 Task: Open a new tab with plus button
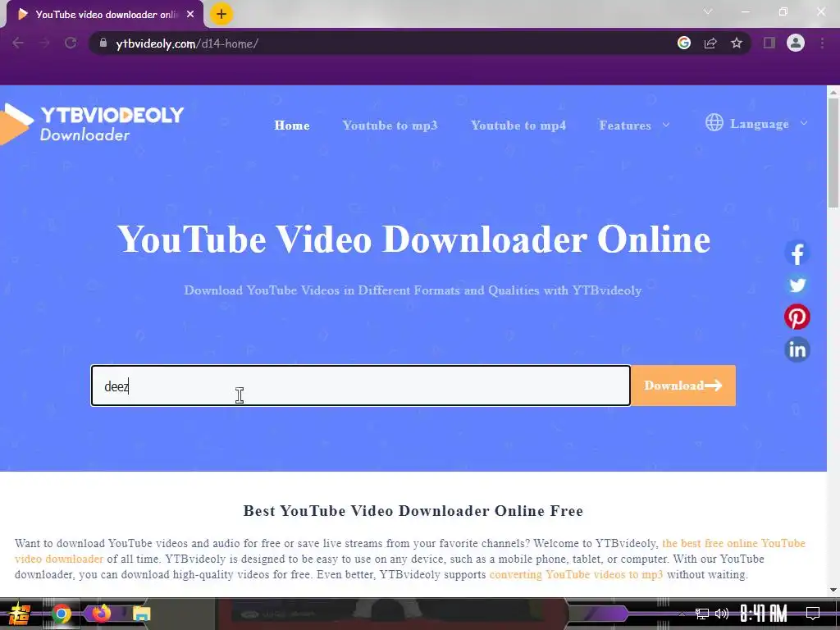[221, 14]
